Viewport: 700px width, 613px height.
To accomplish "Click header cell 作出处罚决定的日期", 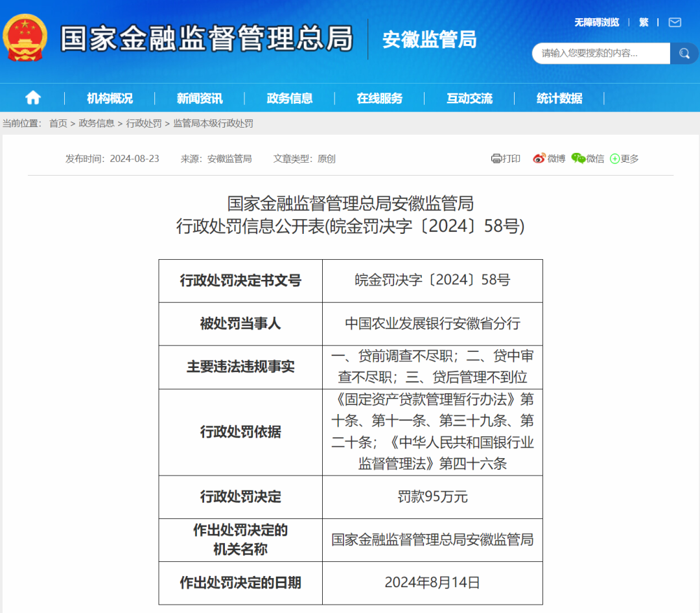I will coord(240,583).
